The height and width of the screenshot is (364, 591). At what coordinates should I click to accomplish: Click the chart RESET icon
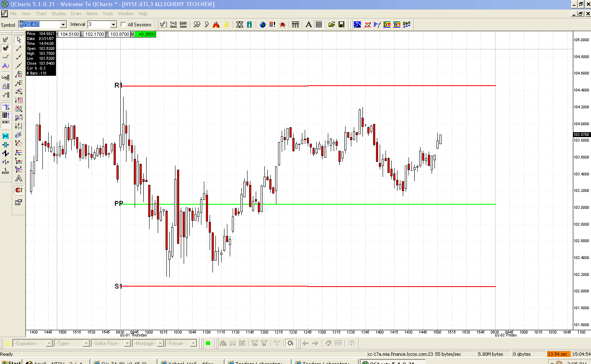coord(5,170)
